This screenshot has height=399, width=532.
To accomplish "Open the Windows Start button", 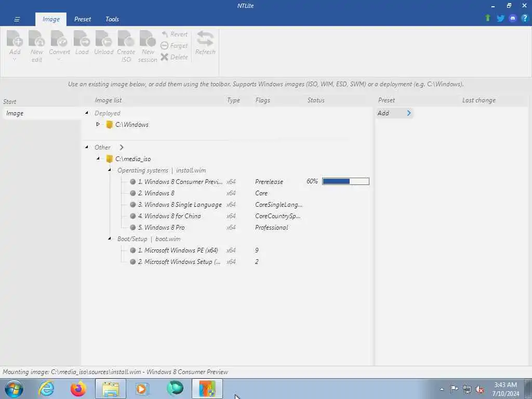I will 14,389.
